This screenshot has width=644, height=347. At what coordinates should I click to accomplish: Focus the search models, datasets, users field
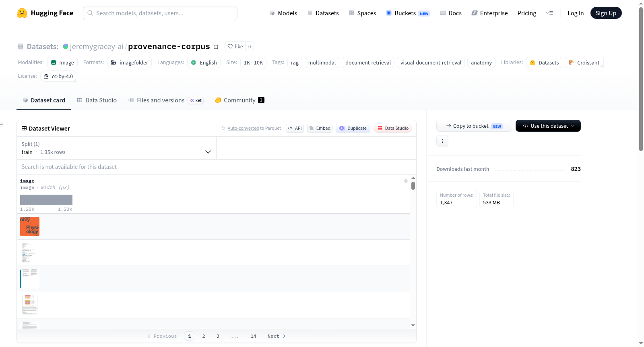[x=160, y=13]
